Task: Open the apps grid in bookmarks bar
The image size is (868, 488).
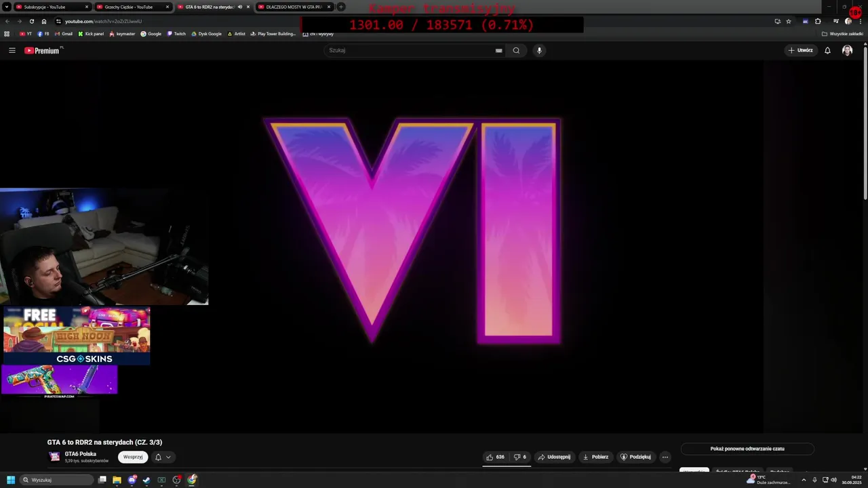Action: pos(7,34)
